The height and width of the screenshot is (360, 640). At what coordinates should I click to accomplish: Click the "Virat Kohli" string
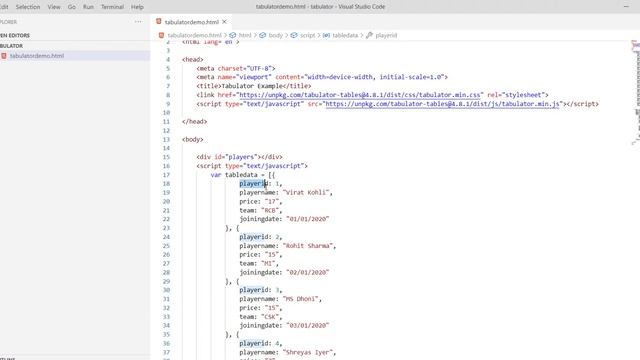[x=307, y=193]
